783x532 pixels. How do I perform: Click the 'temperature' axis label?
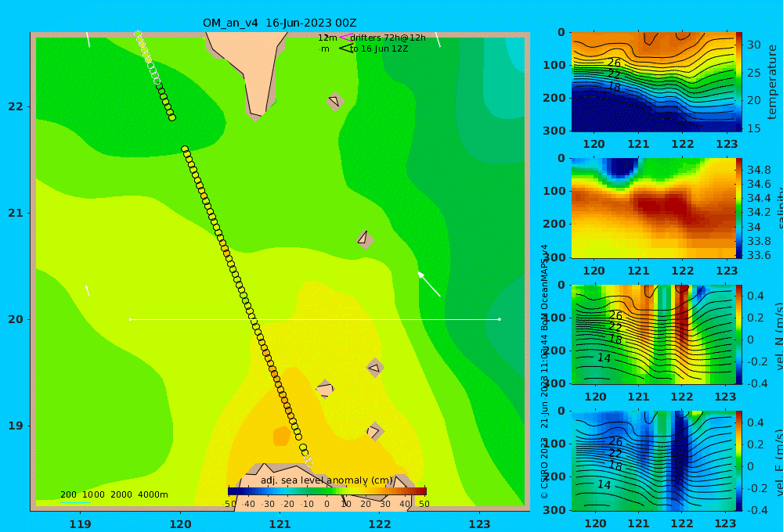(x=772, y=82)
